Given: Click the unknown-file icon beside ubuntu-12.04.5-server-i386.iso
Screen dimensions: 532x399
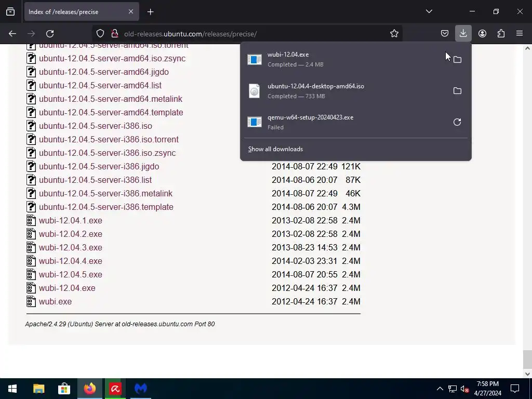Looking at the screenshot, I should coord(31,126).
